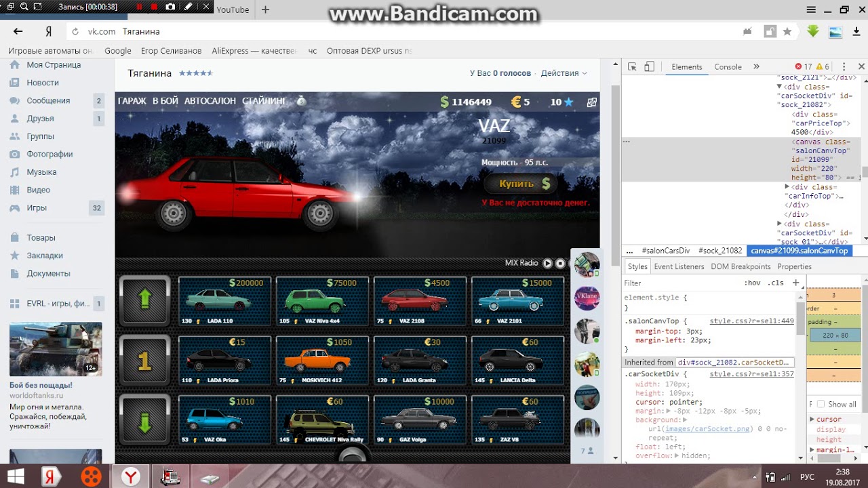Screen dimensions: 868x488
Task: Select the VAZ 2108 car card
Action: [420, 301]
